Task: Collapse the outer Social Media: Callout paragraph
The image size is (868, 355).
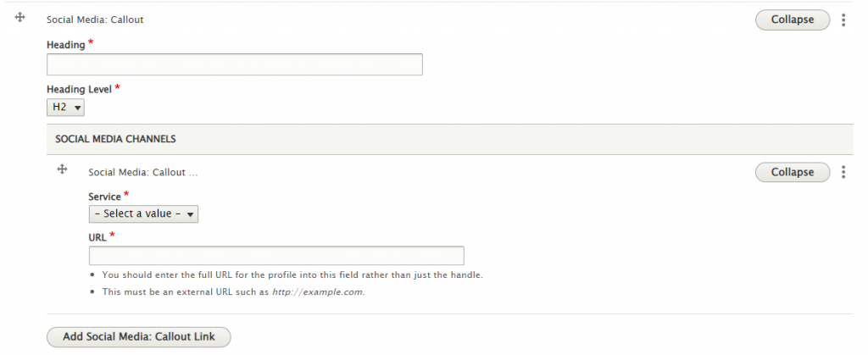Action: tap(793, 19)
